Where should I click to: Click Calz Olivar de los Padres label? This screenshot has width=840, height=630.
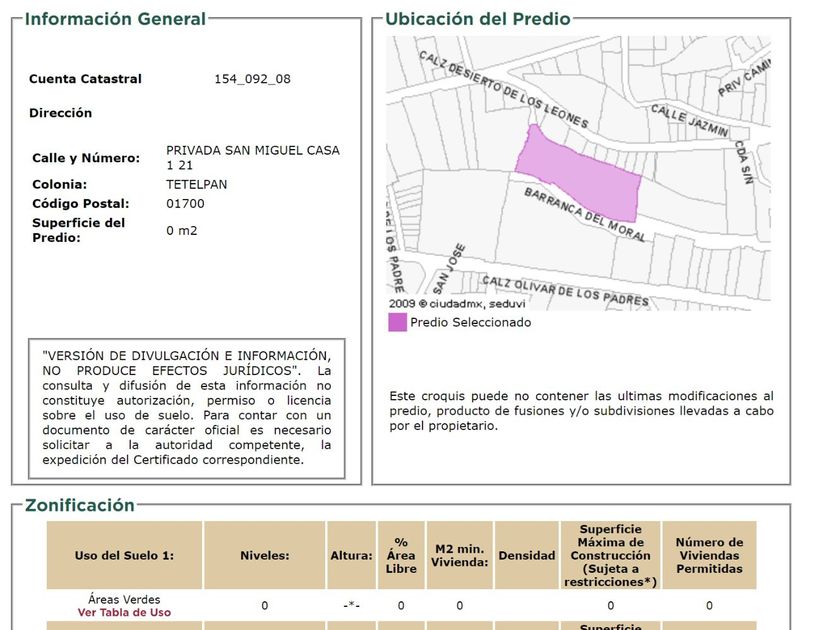(x=565, y=290)
